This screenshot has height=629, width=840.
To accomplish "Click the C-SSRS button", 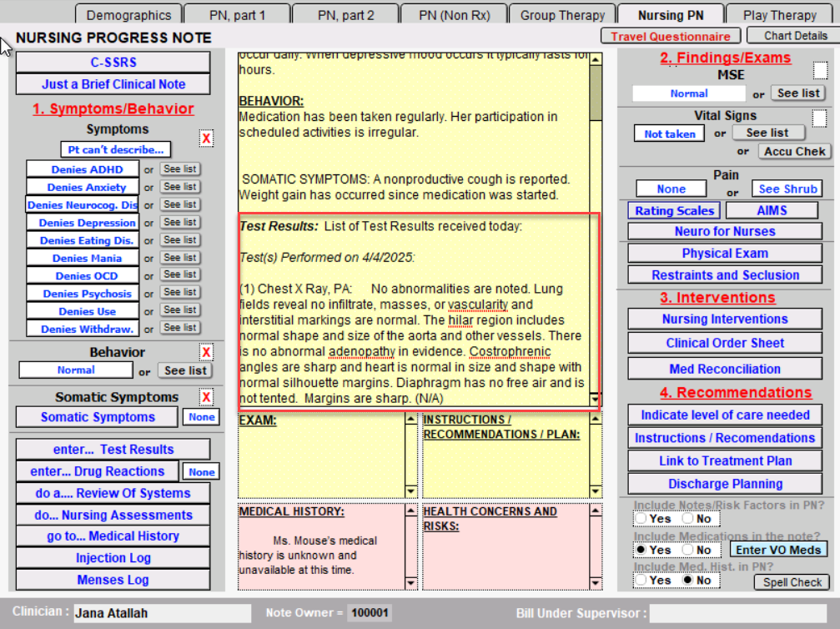I will click(x=113, y=62).
